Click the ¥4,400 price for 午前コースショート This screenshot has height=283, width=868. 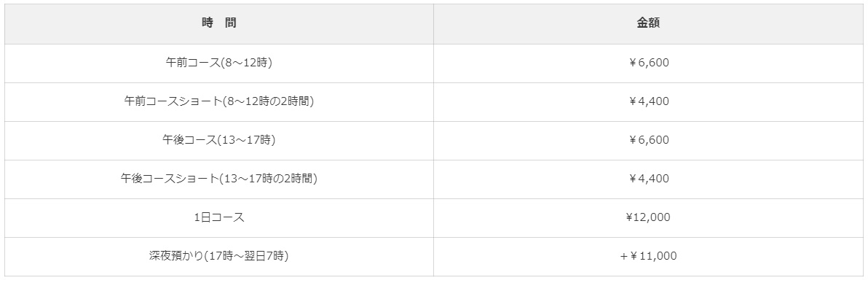[648, 102]
